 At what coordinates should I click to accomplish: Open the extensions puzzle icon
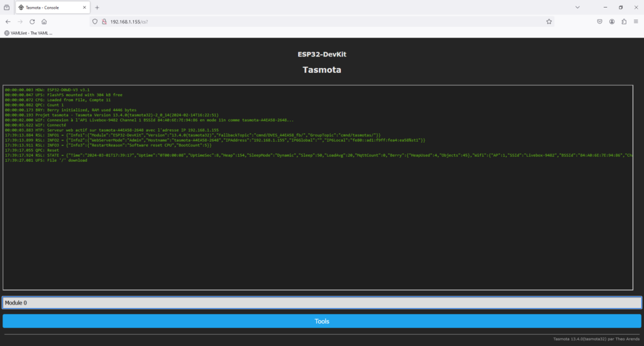coord(624,22)
